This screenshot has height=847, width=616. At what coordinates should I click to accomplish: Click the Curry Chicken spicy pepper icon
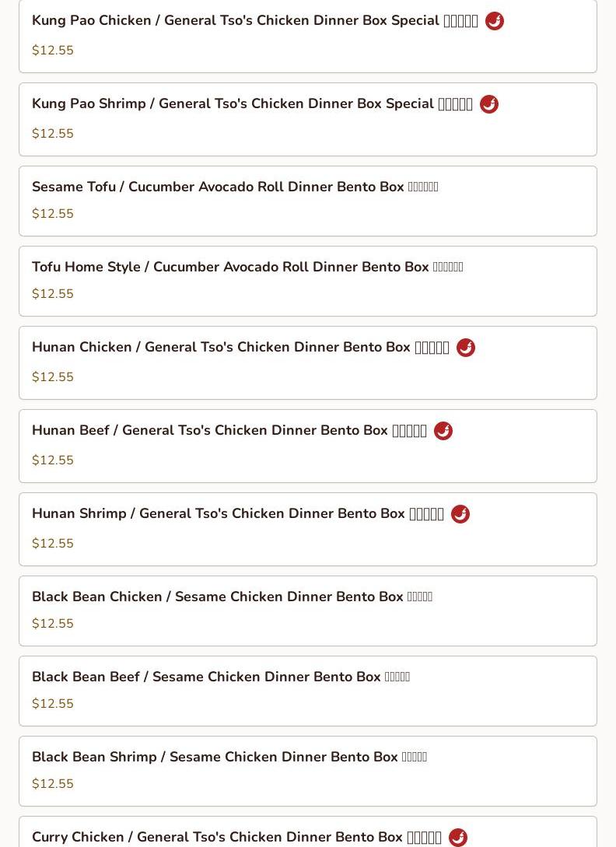[457, 838]
